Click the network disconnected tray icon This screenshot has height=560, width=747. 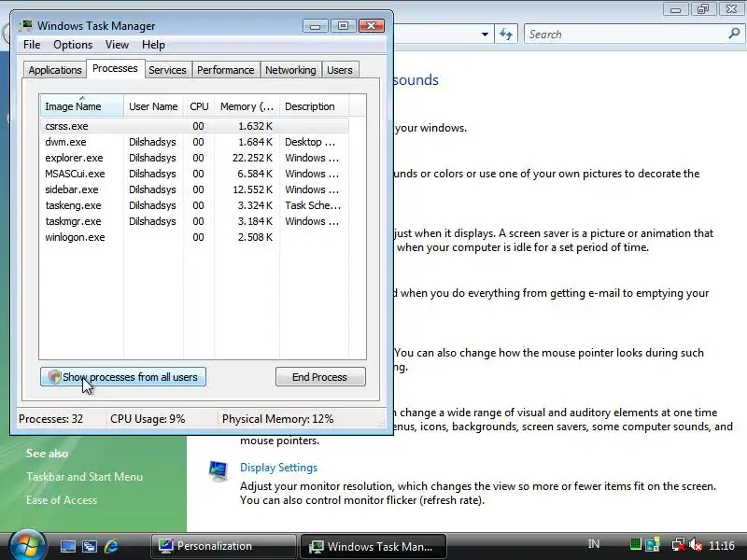click(x=679, y=545)
